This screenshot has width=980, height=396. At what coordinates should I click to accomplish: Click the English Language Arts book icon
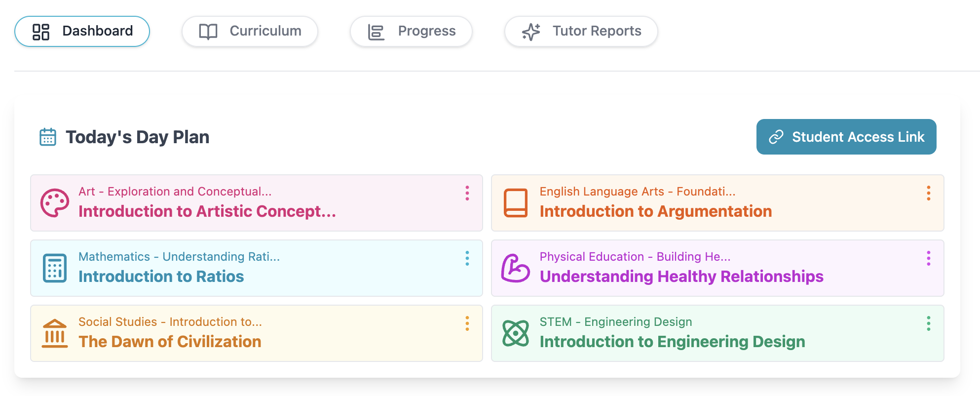516,203
